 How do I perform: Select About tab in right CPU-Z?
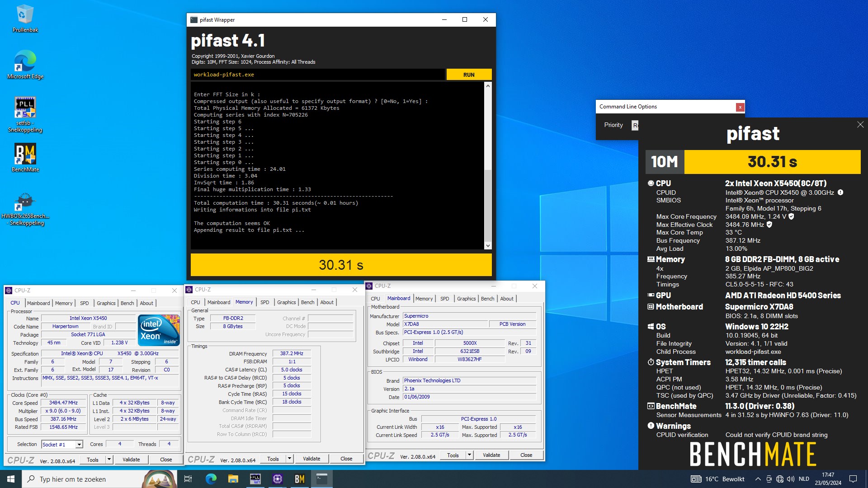[507, 299]
